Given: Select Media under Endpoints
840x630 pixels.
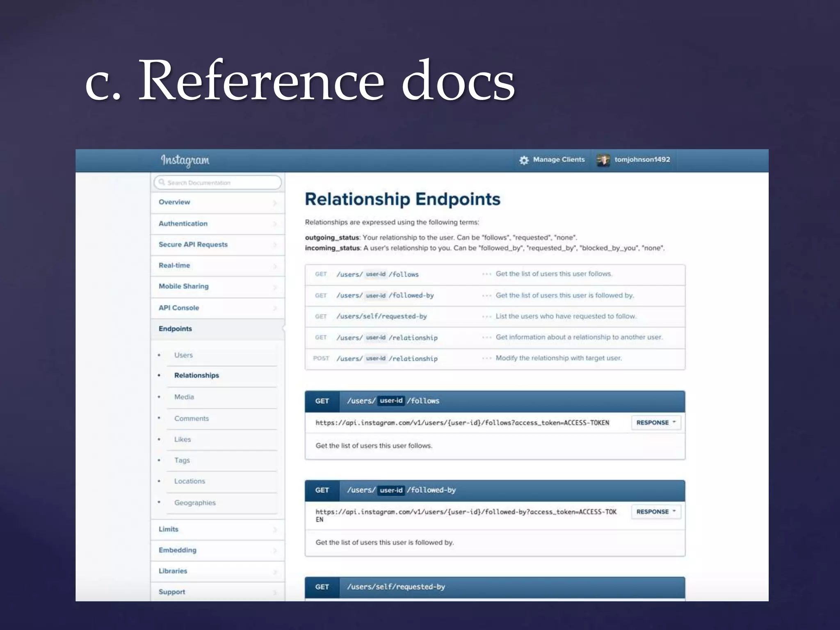Looking at the screenshot, I should [184, 397].
